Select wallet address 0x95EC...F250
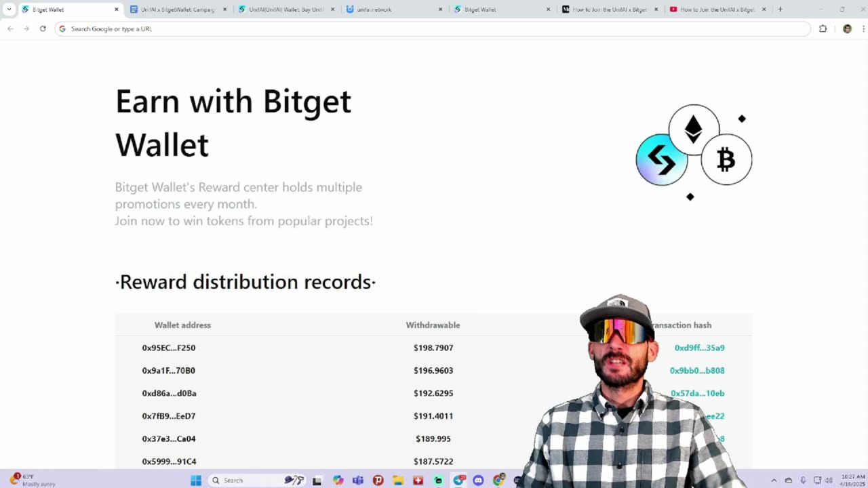This screenshot has height=488, width=868. [x=169, y=348]
